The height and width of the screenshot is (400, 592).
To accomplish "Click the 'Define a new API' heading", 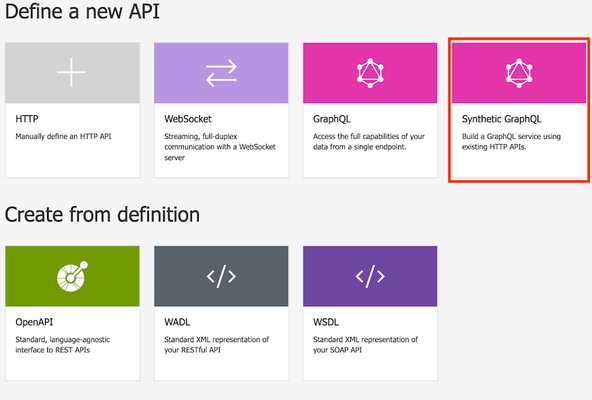I will 82,11.
